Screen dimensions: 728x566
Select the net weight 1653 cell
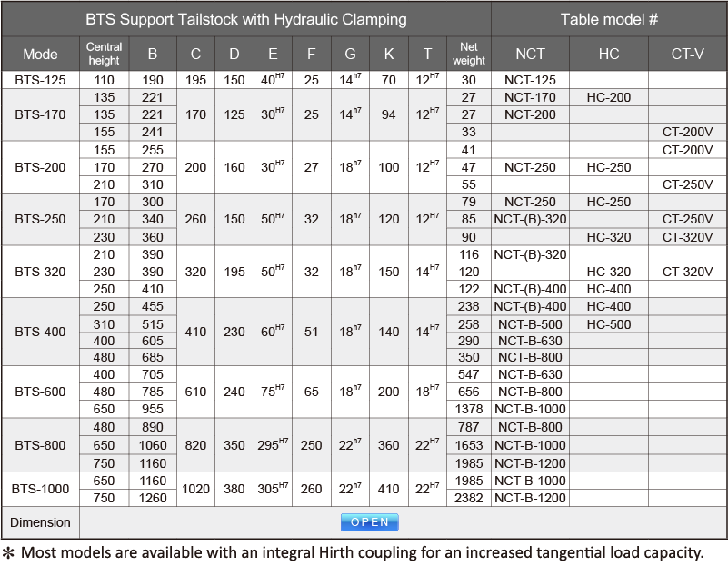click(468, 445)
